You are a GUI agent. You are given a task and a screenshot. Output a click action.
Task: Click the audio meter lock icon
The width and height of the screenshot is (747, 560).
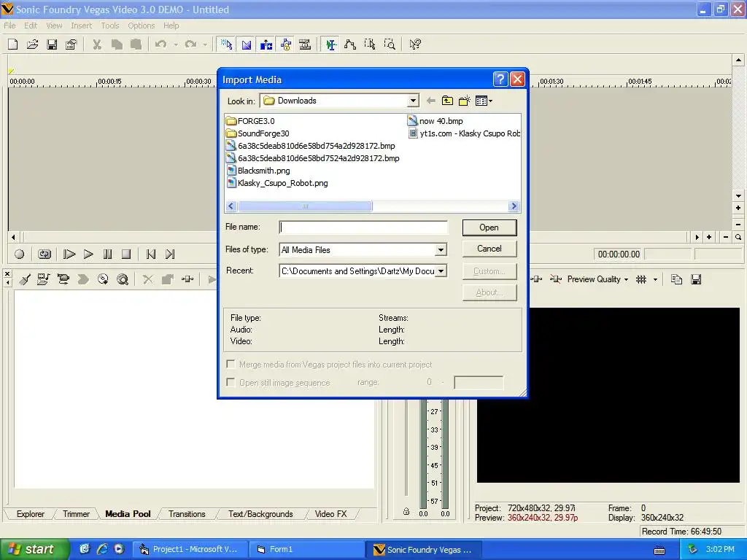click(406, 512)
